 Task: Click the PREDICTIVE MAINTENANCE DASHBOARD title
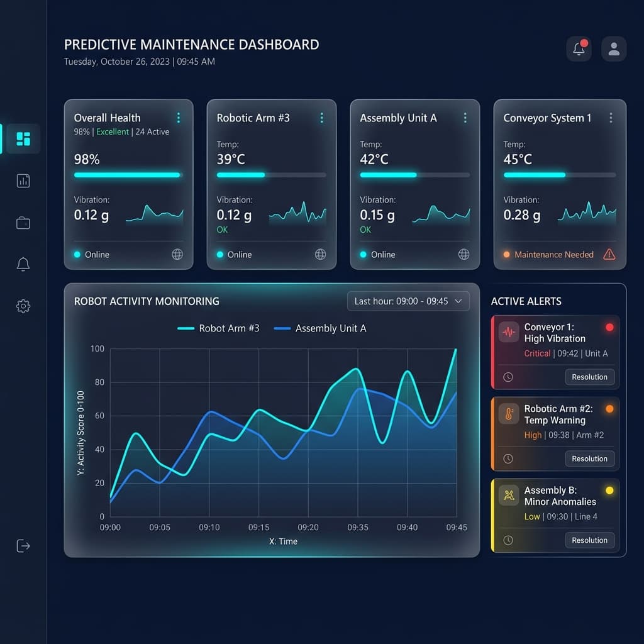[x=191, y=45]
